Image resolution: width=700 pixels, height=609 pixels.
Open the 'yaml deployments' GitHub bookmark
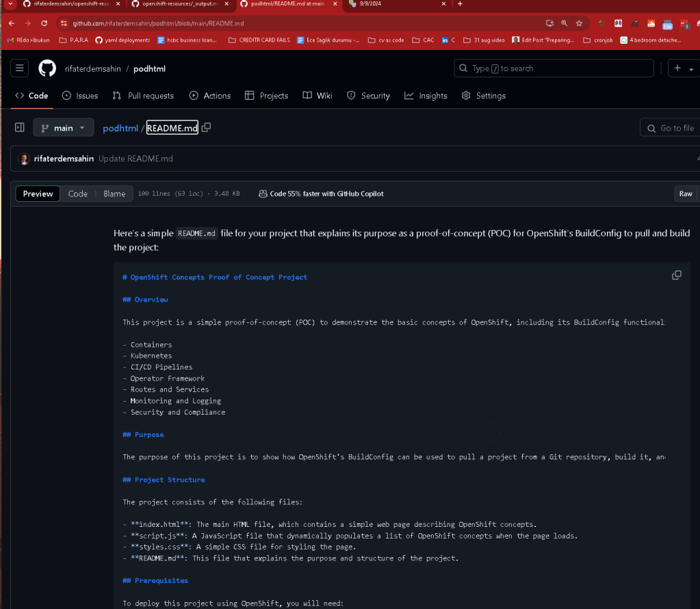pos(122,40)
